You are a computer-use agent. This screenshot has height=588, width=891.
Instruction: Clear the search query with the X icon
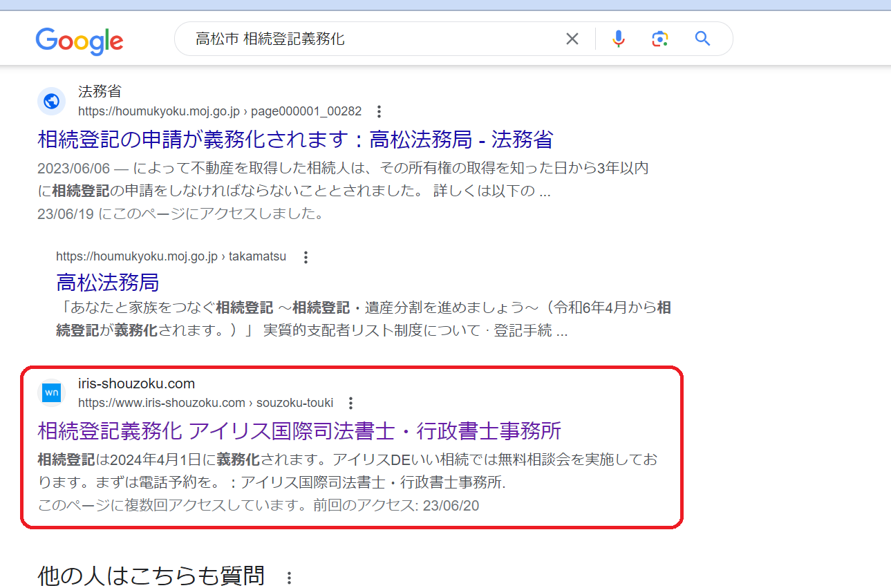point(572,39)
